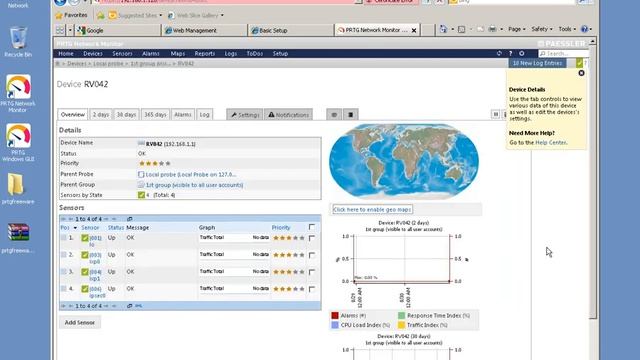Viewport: 640px width, 360px height.
Task: Click the world map image
Action: (x=404, y=161)
